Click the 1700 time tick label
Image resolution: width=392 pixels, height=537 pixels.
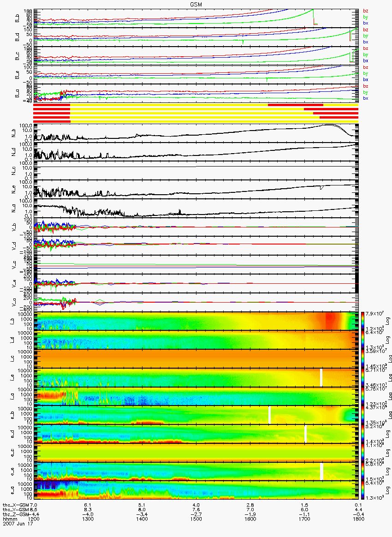(304, 519)
